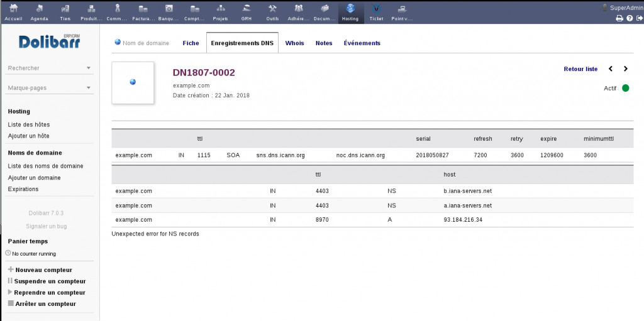Go to next record arrow
Screen dimensions: 644x321
point(625,69)
